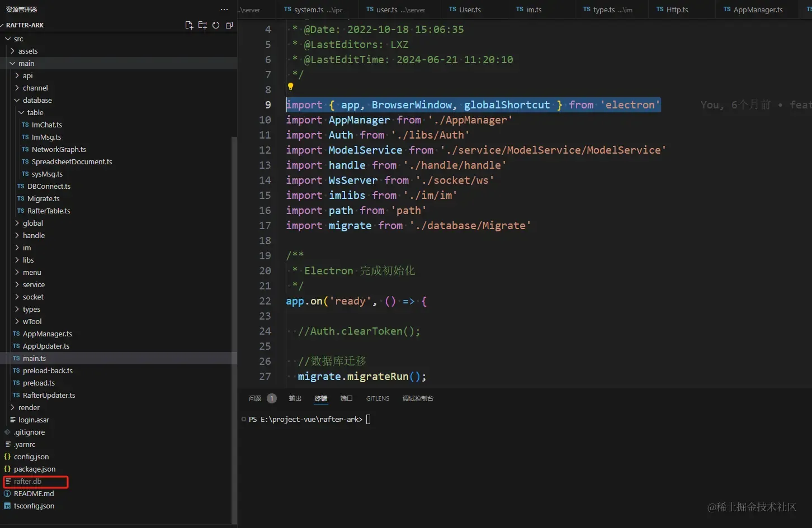The width and height of the screenshot is (812, 528).
Task: Open AppUpdater.ts in the explorer
Action: 119,346
